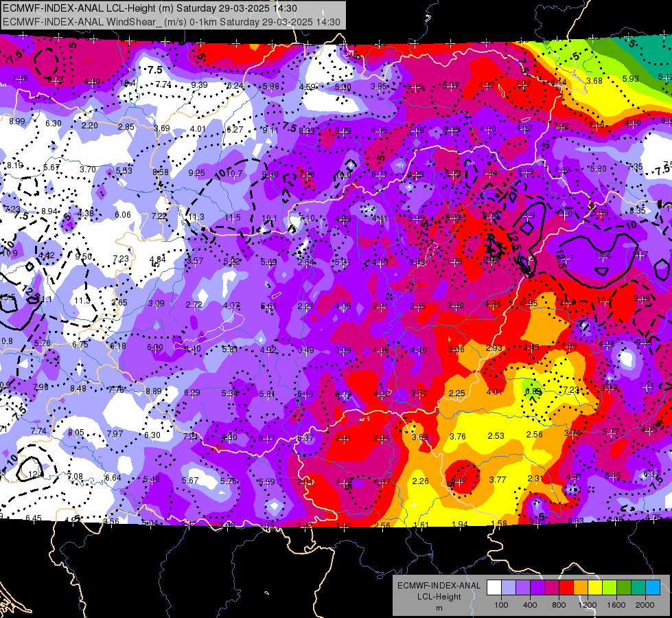Click the legend tick label 800
This screenshot has height=618, width=672.
(x=559, y=605)
